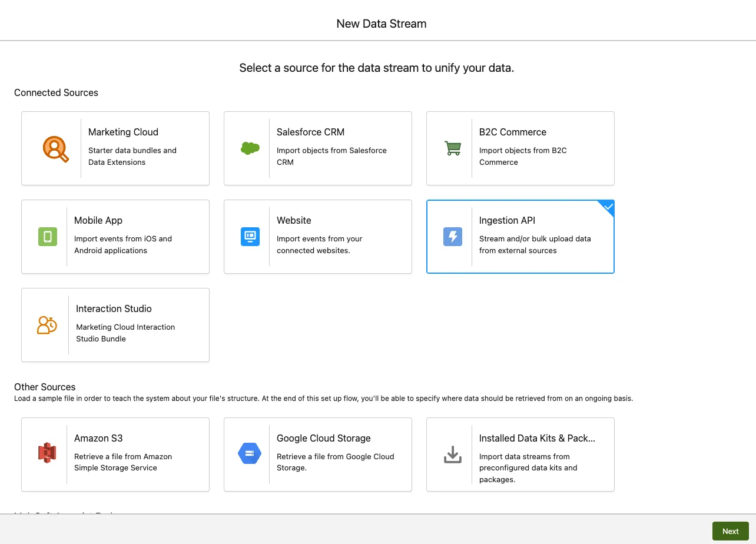
Task: Click the Ingestion API lightning bolt icon
Action: click(453, 237)
